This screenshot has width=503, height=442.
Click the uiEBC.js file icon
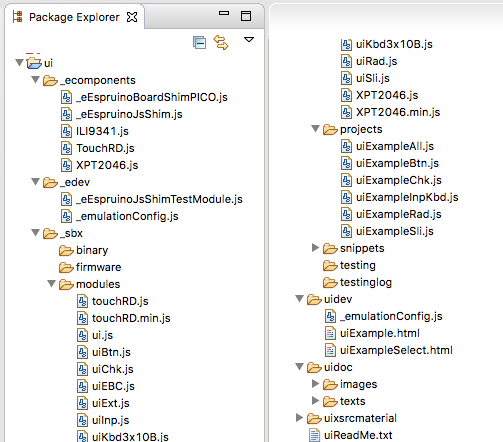(83, 386)
